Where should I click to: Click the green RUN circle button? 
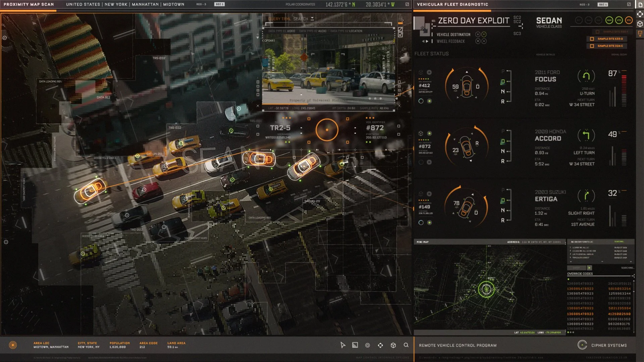pyautogui.click(x=609, y=20)
